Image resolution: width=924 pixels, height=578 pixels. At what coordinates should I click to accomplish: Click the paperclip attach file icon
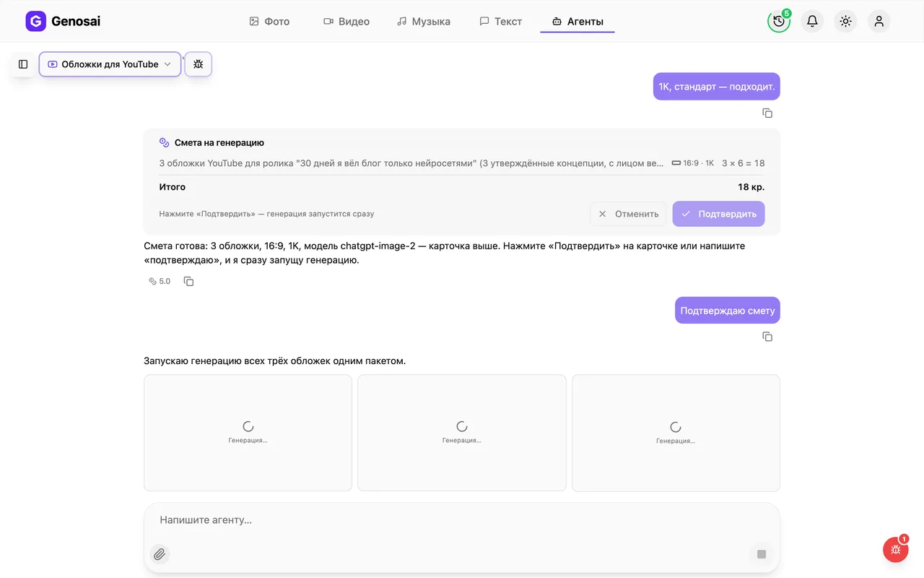coord(160,554)
